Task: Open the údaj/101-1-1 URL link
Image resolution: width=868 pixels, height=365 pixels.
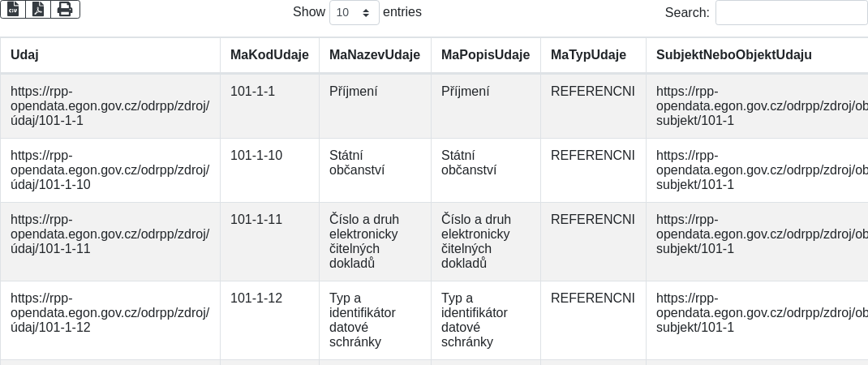Action: [110, 105]
